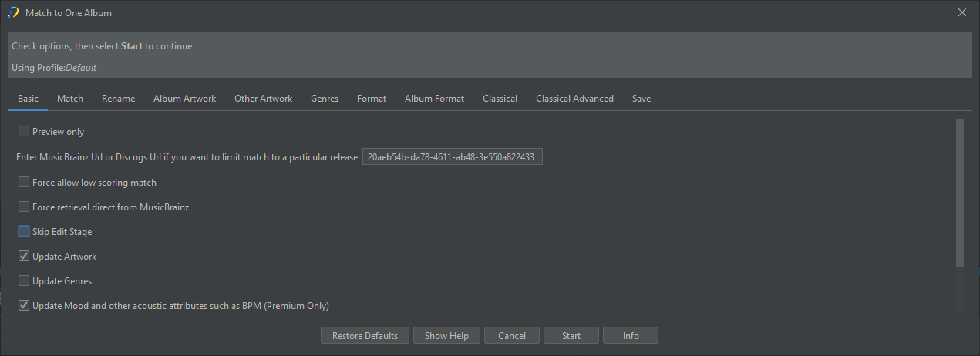Click the Restore Defaults button
This screenshot has width=980, height=356.
(365, 336)
